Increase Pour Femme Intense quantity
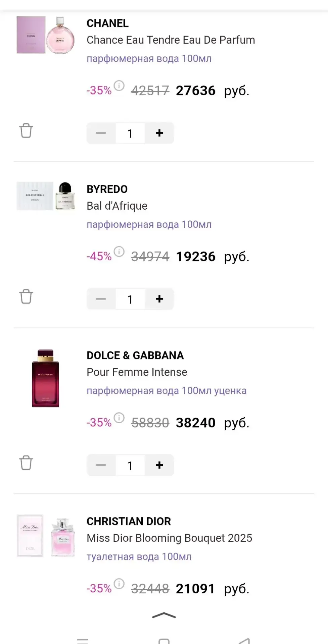The height and width of the screenshot is (644, 328). [x=159, y=465]
